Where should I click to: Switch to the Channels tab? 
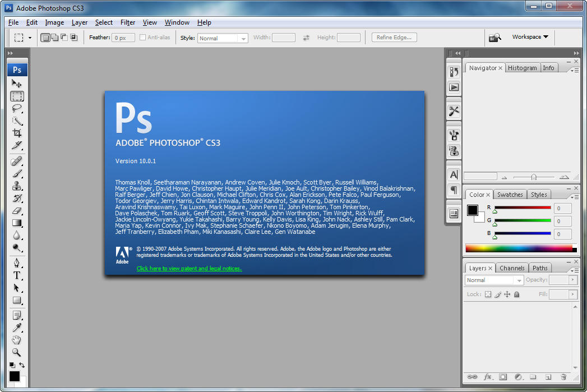coord(512,268)
